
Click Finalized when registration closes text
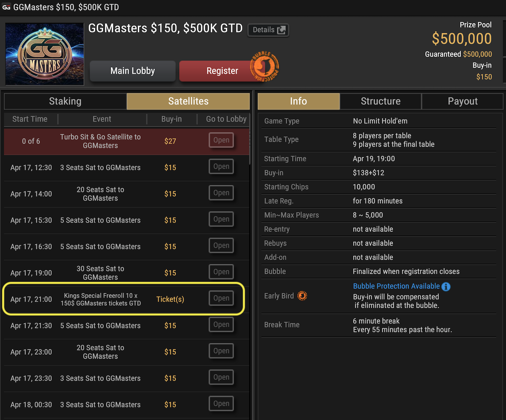pyautogui.click(x=406, y=271)
